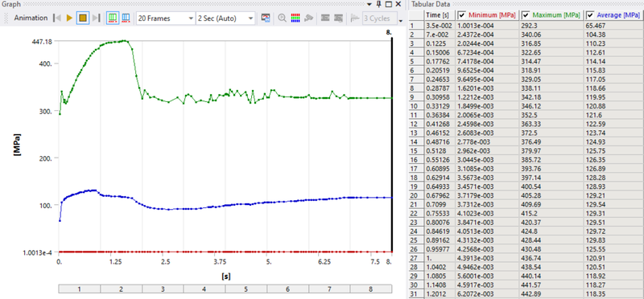Image resolution: width=644 pixels, height=299 pixels.
Task: Play the animation
Action: (69, 18)
